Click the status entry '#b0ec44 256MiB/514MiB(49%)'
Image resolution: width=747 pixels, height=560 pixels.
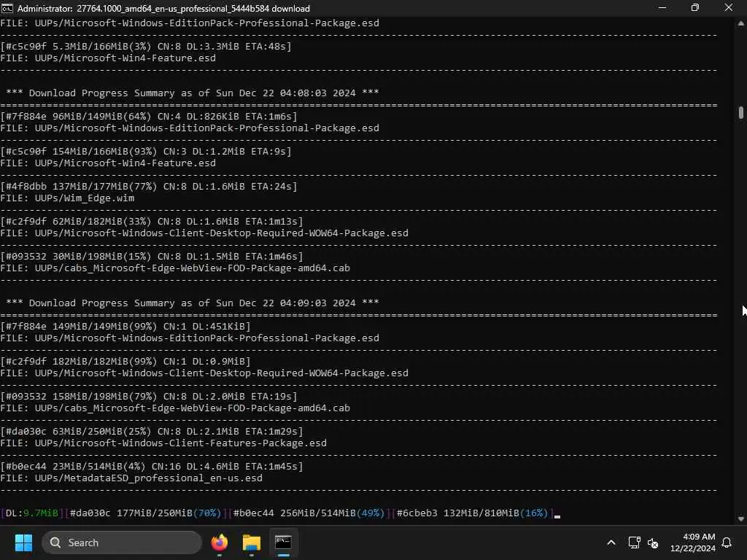tap(309, 513)
